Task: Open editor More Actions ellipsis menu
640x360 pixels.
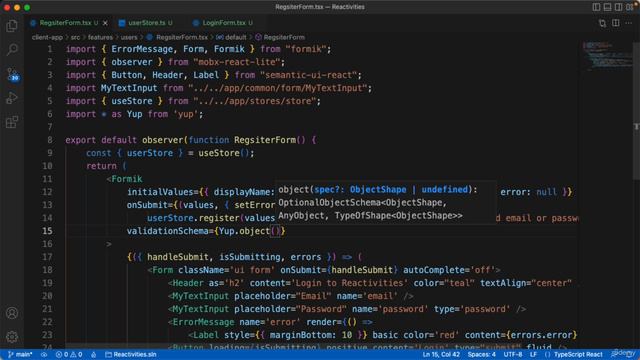Action: click(629, 23)
